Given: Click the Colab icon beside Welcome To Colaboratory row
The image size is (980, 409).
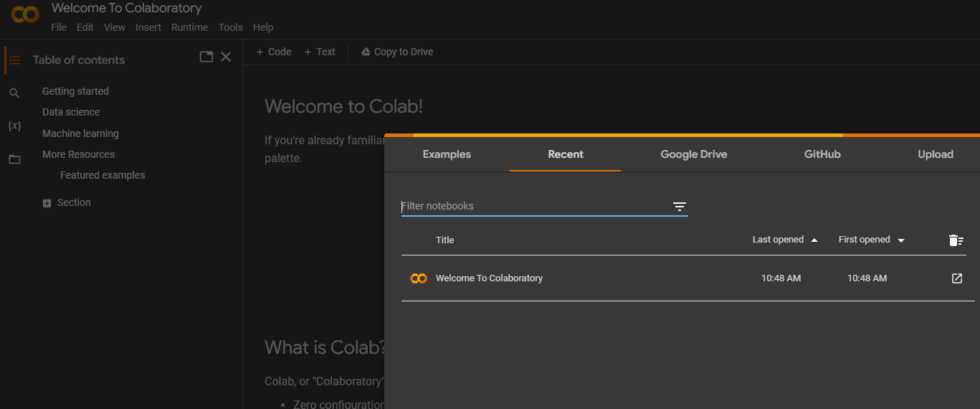Looking at the screenshot, I should pyautogui.click(x=419, y=278).
